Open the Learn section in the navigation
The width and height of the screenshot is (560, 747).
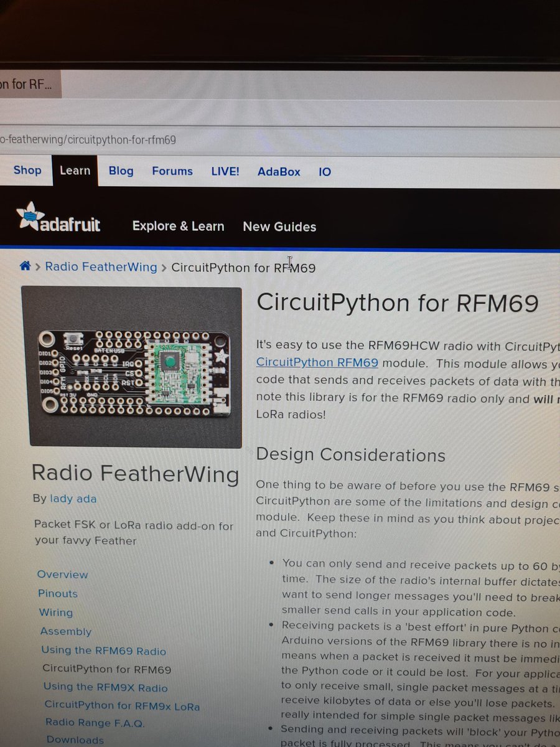tap(75, 171)
